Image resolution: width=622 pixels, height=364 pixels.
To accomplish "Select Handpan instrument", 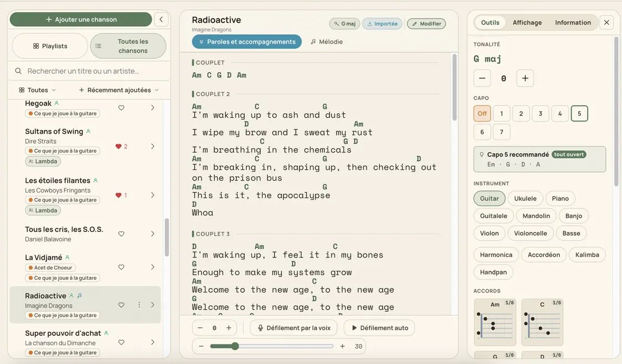I will coord(493,272).
